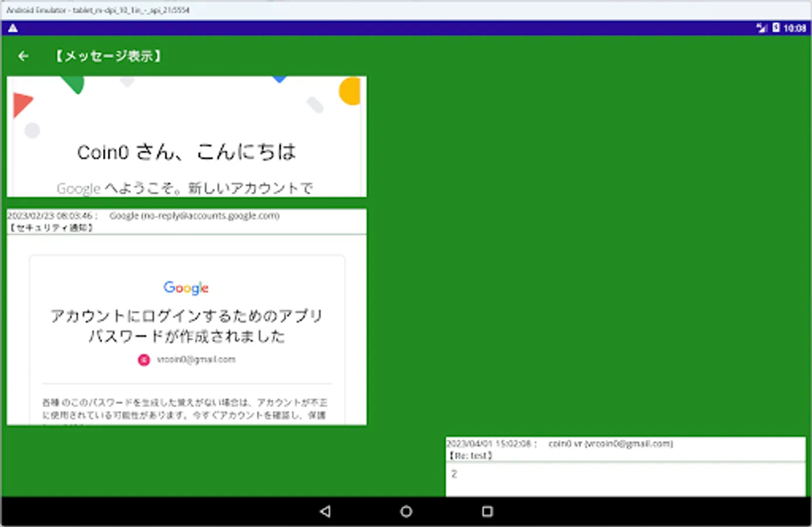Select the 2023/04/01 15:02:08 coin0 vr message header
The height and width of the screenshot is (527, 812).
560,444
